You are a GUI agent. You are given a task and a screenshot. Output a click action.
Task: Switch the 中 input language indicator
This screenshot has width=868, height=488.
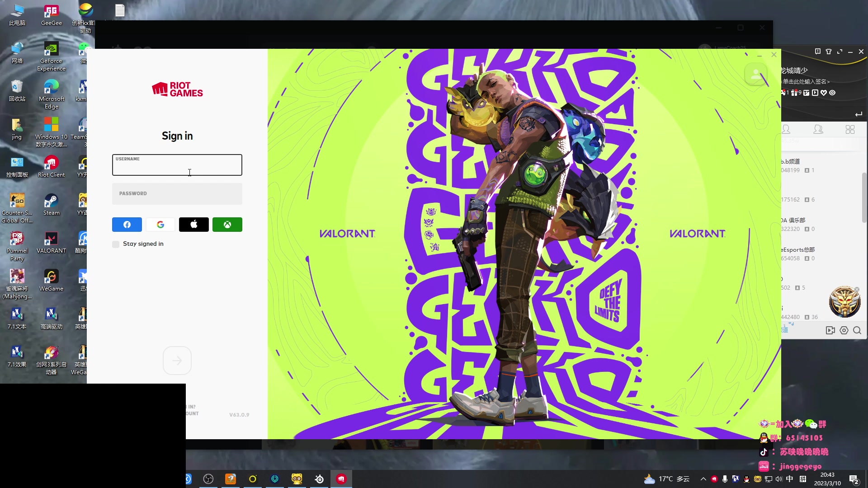coord(789,479)
